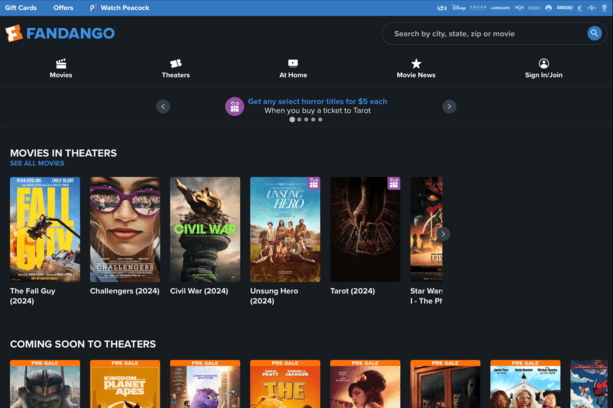Click the A24 studio logo
Viewport: 613px width, 408px height.
coord(442,8)
